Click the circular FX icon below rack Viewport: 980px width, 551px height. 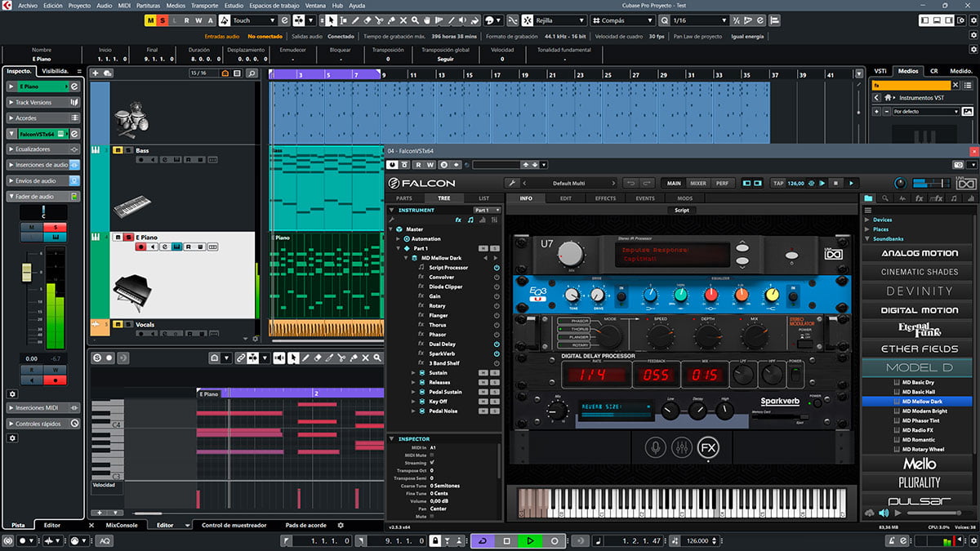click(x=708, y=447)
